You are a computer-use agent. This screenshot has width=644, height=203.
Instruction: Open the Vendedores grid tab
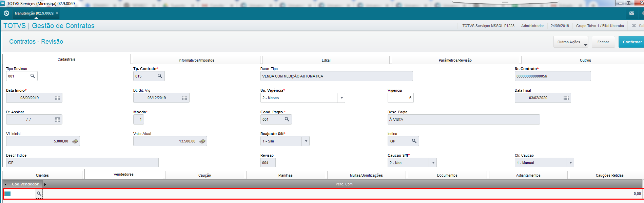tap(124, 174)
